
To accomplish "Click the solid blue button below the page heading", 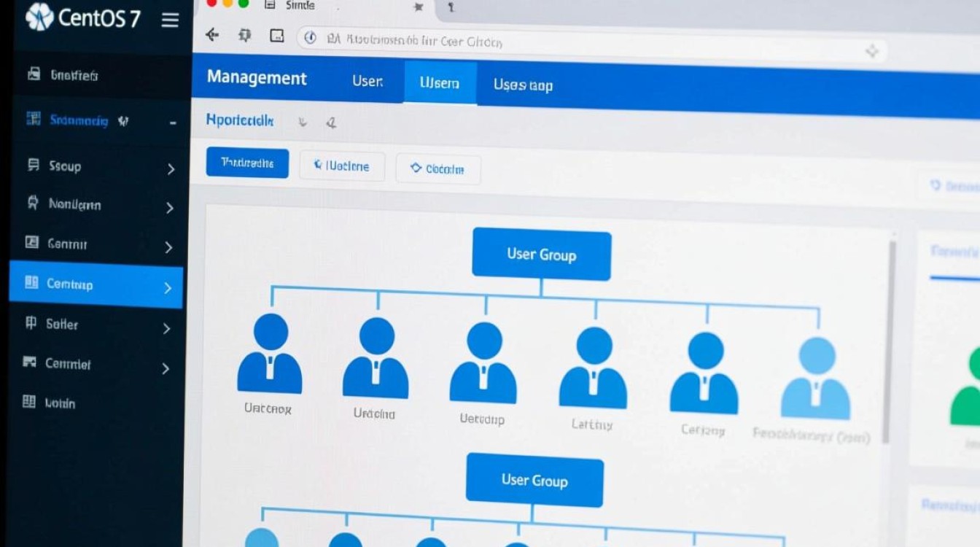I will (247, 163).
